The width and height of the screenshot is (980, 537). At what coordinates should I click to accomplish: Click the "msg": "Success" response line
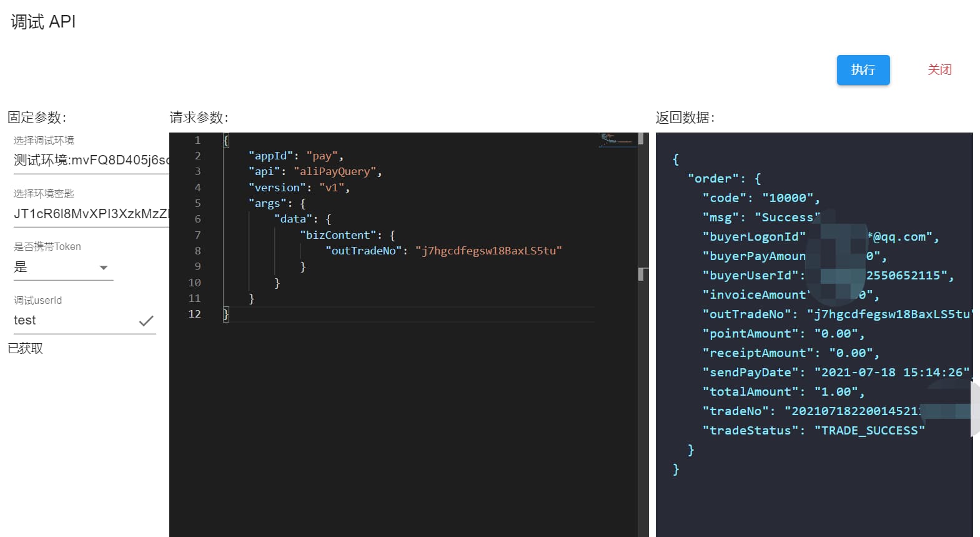click(x=761, y=218)
